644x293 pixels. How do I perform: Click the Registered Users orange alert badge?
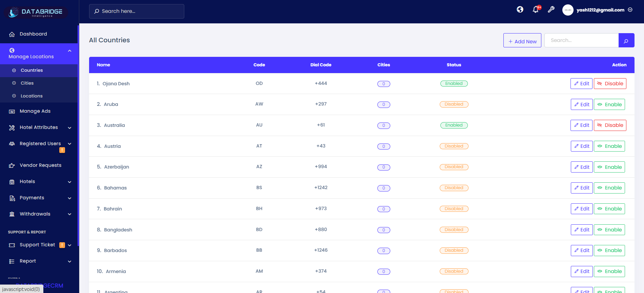click(x=62, y=150)
